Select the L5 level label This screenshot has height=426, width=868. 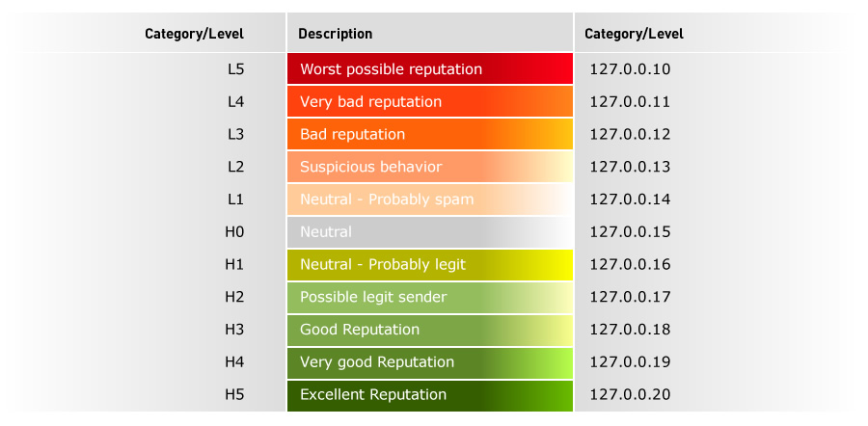coord(236,69)
